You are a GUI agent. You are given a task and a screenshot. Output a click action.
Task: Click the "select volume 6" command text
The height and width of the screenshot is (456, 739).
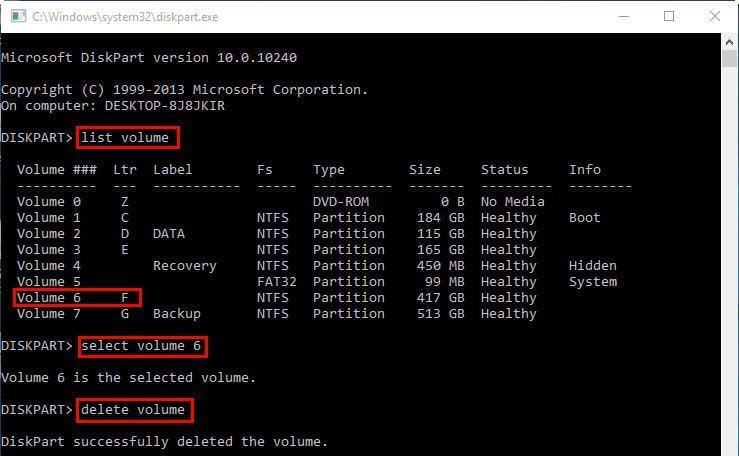(x=145, y=345)
